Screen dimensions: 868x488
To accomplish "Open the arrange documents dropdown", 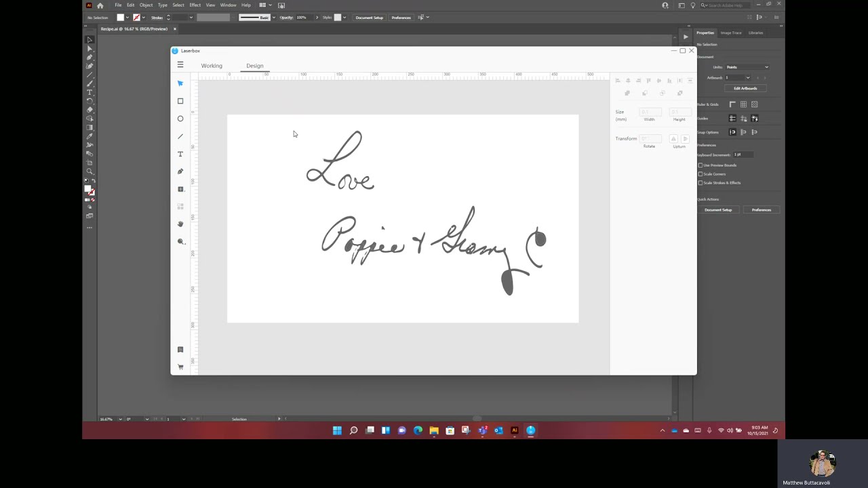I will [x=264, y=5].
